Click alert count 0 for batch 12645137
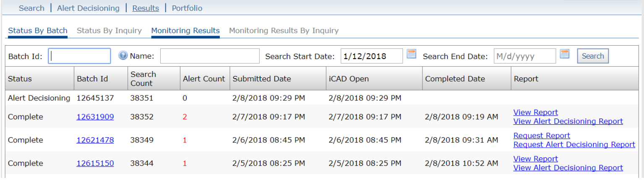The height and width of the screenshot is (180, 644). pyautogui.click(x=185, y=98)
